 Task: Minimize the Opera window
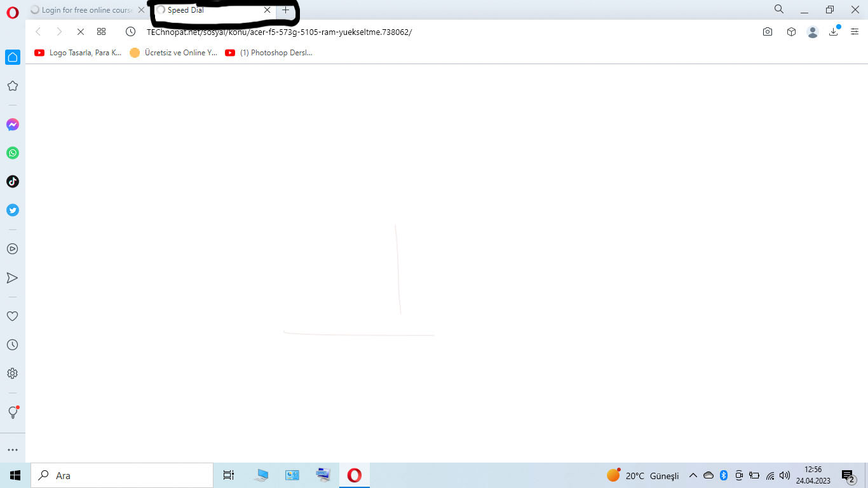click(804, 10)
